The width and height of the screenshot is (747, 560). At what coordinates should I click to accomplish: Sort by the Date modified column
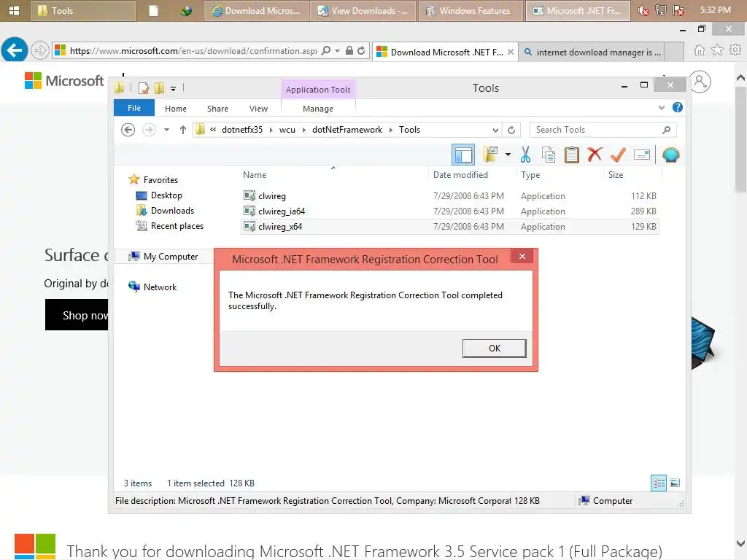pyautogui.click(x=460, y=175)
